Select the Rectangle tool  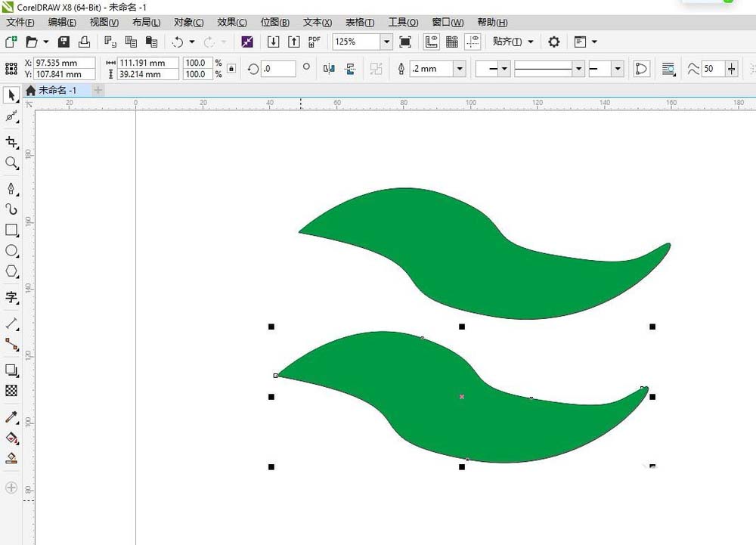pyautogui.click(x=11, y=230)
